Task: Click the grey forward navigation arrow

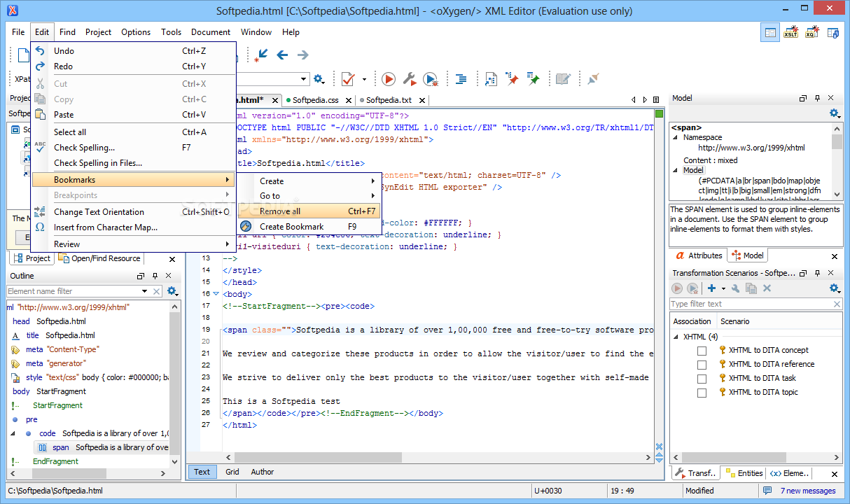Action: (302, 55)
